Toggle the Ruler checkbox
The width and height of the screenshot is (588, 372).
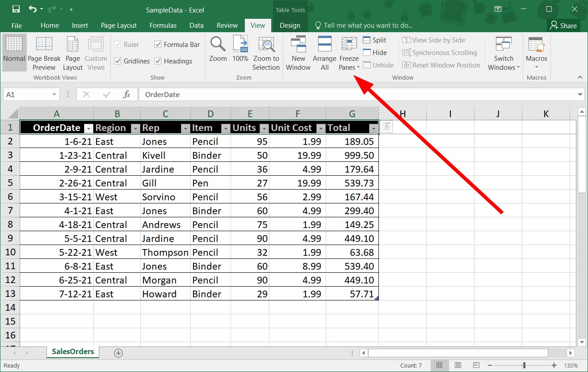pyautogui.click(x=118, y=44)
